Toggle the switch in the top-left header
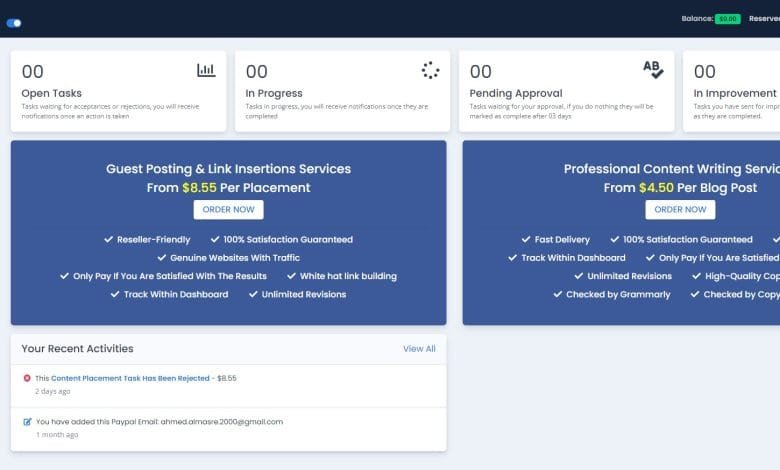This screenshot has width=780, height=470. click(14, 22)
